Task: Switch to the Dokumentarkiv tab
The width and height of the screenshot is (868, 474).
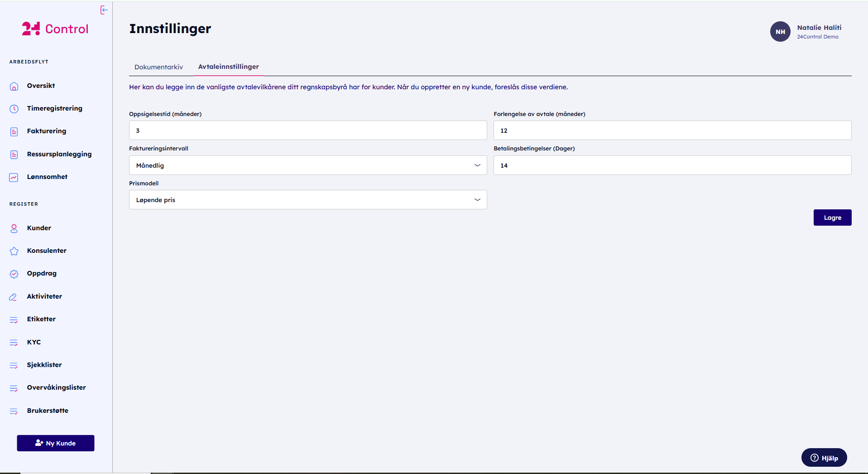Action: pos(159,67)
